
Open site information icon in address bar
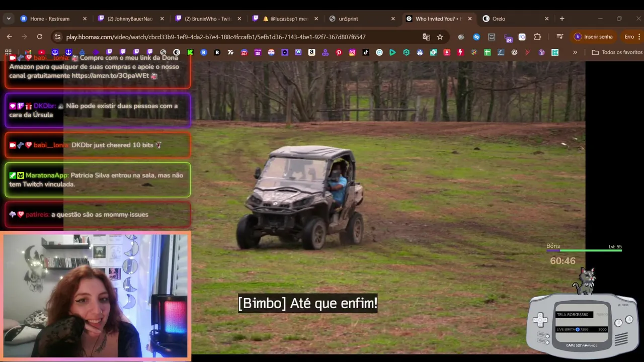(57, 37)
